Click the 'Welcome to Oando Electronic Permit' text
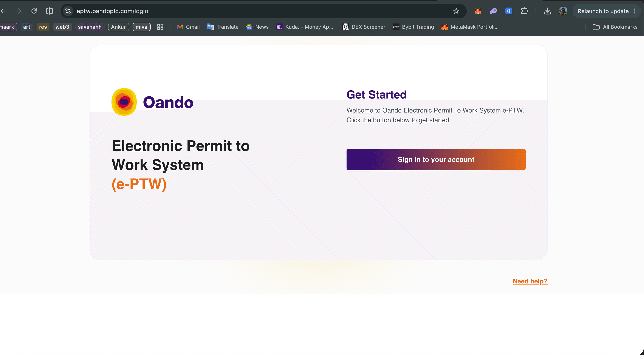The width and height of the screenshot is (644, 355). [x=435, y=110]
